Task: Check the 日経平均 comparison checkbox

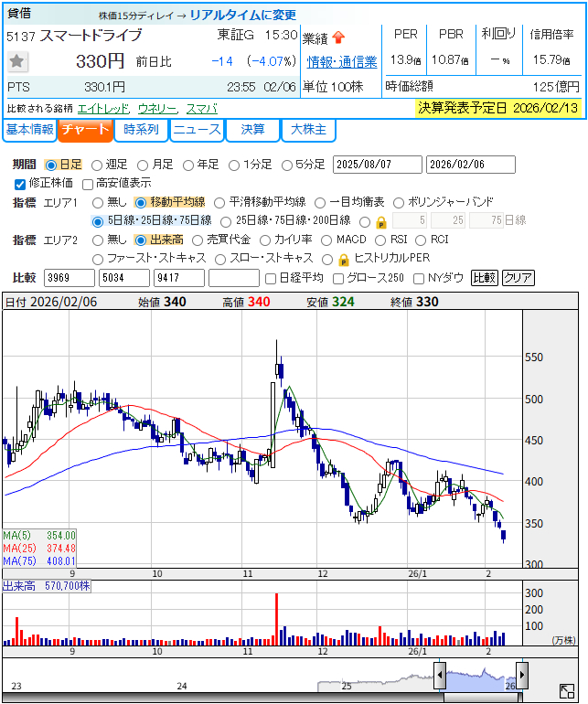Action: 270,278
